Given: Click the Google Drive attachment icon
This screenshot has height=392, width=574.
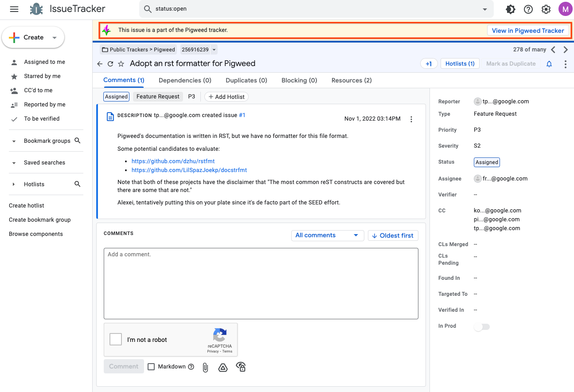Looking at the screenshot, I should [x=223, y=367].
